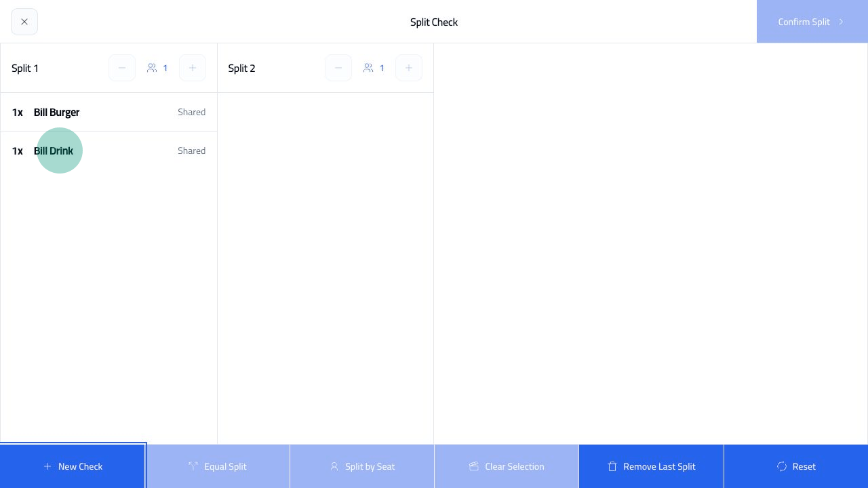Decrease guest count for Split 1

point(122,68)
